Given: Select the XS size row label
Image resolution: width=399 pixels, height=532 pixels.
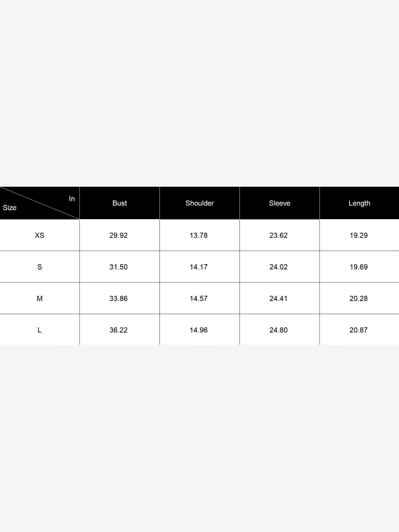Looking at the screenshot, I should tap(40, 235).
